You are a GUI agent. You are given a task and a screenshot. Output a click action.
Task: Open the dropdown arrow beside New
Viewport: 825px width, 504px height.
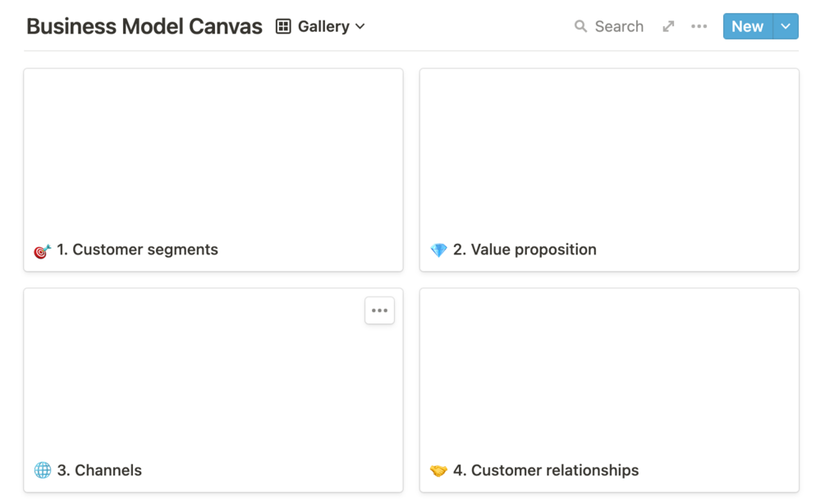(x=786, y=26)
